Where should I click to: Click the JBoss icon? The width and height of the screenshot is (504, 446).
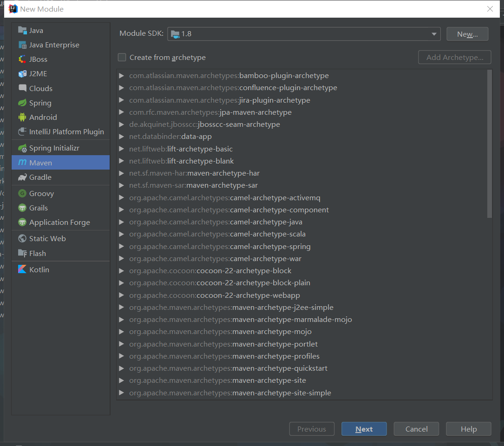point(22,59)
